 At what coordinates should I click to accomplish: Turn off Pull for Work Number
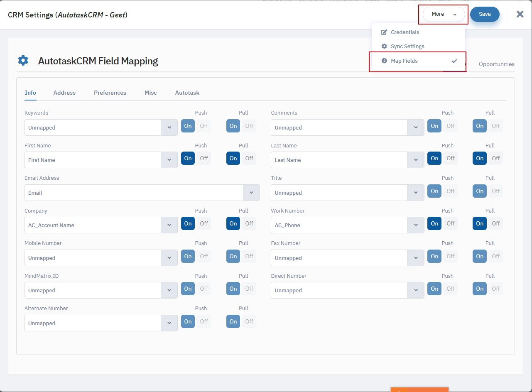point(496,223)
